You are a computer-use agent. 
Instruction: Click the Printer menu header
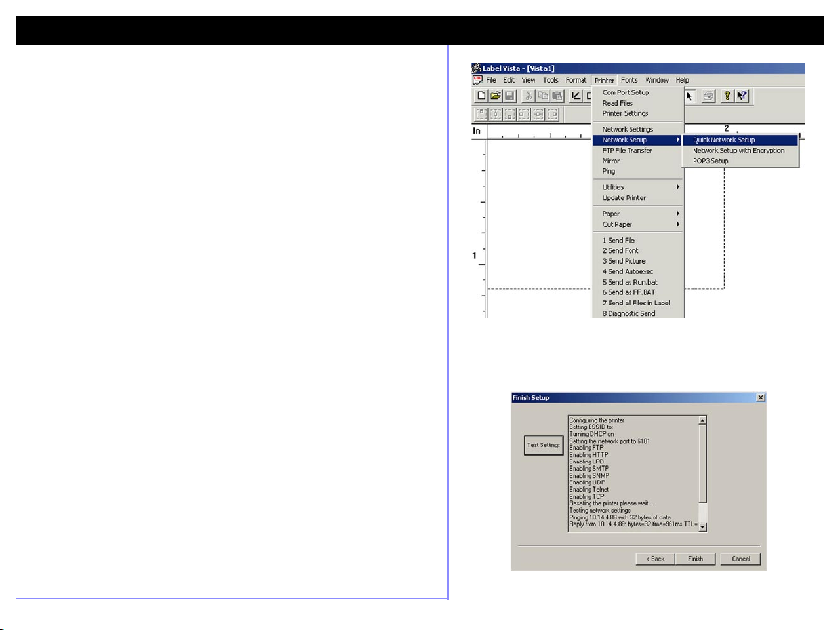pos(605,81)
